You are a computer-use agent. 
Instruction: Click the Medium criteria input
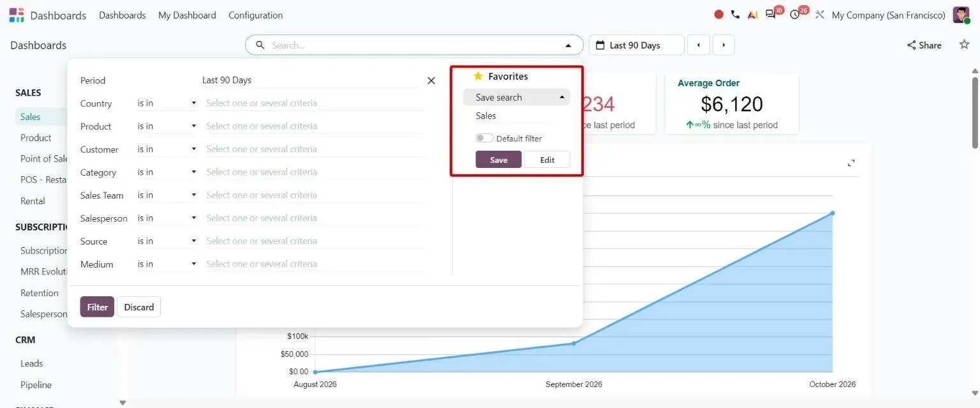point(315,264)
